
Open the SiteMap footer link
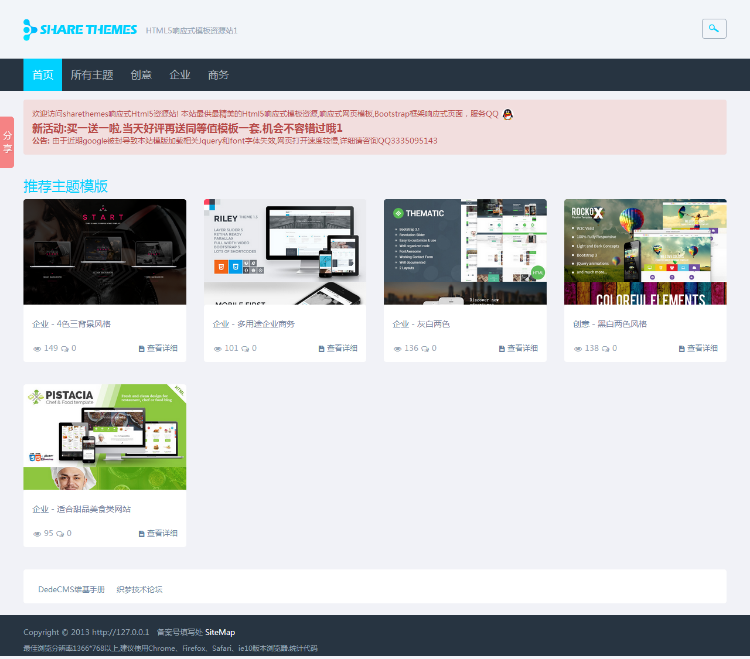point(220,632)
